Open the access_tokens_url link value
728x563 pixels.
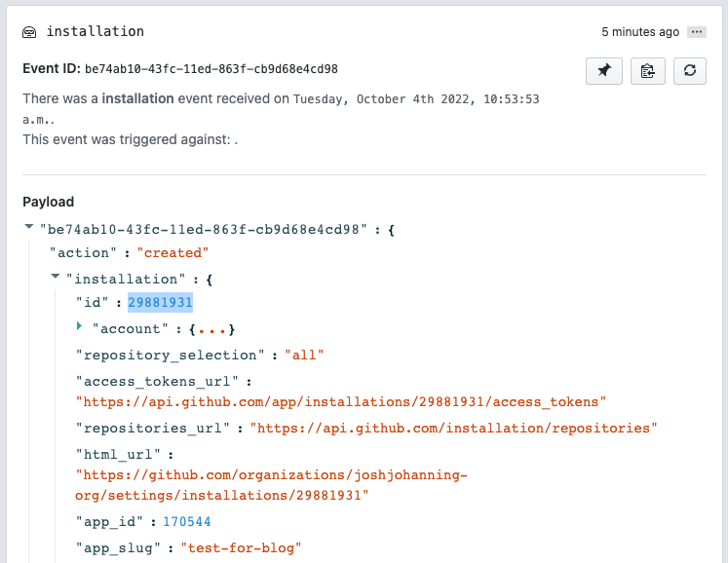(341, 401)
